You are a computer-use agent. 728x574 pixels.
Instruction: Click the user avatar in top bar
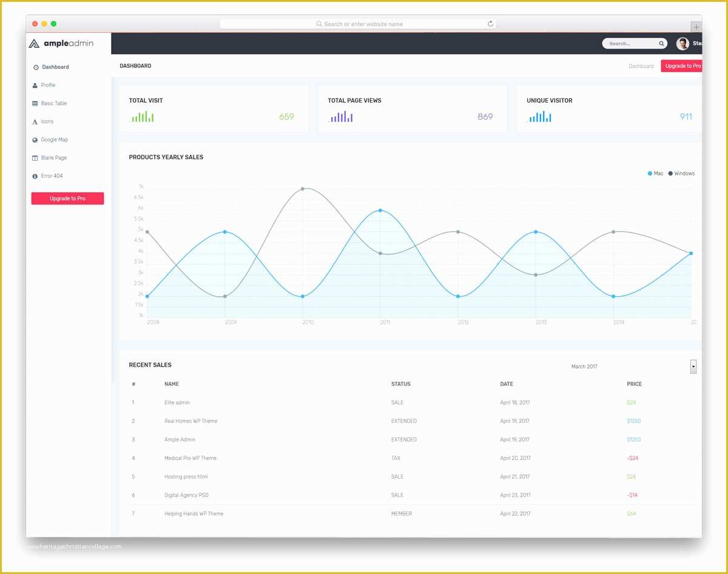pyautogui.click(x=682, y=44)
